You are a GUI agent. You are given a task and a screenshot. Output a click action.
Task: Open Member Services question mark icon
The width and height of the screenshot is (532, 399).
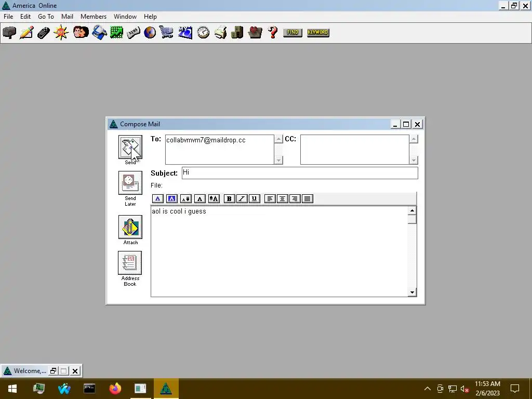point(272,33)
